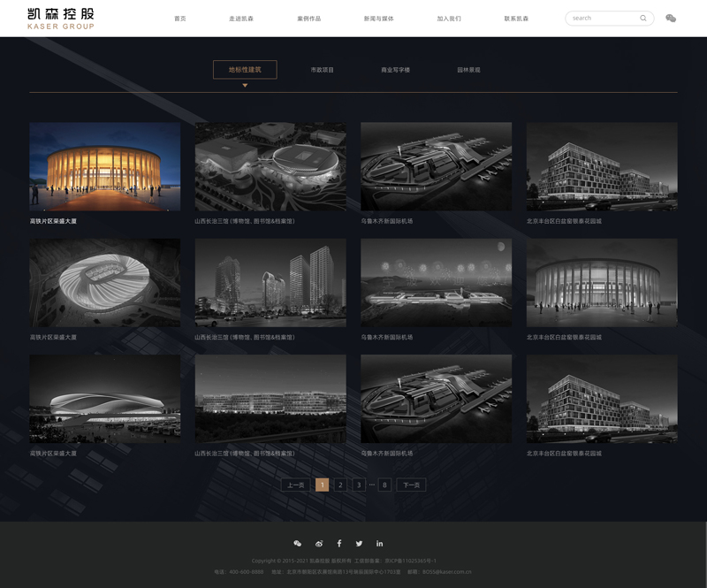Viewport: 707px width, 588px height.
Task: Click the Facebook icon in the footer
Action: 339,543
